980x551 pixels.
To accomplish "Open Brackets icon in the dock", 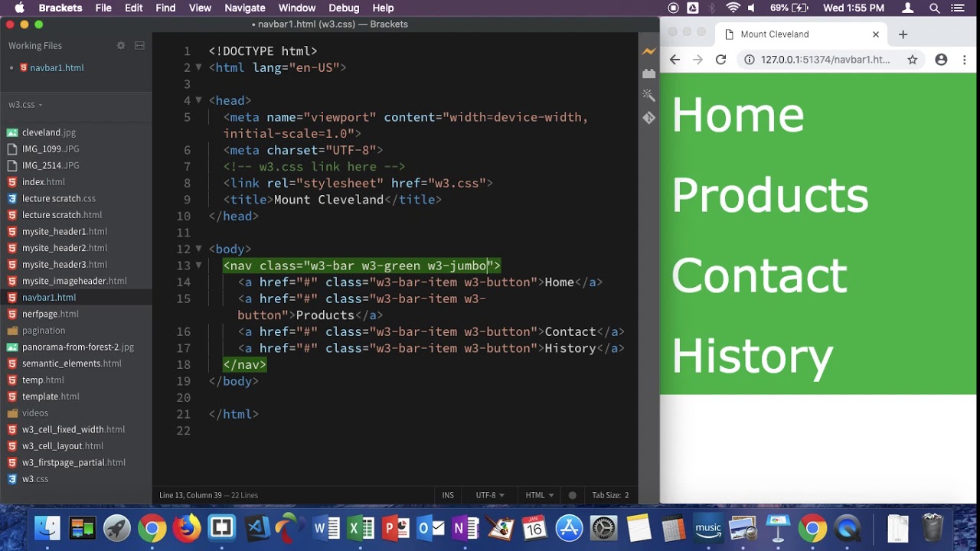I will coord(222,528).
